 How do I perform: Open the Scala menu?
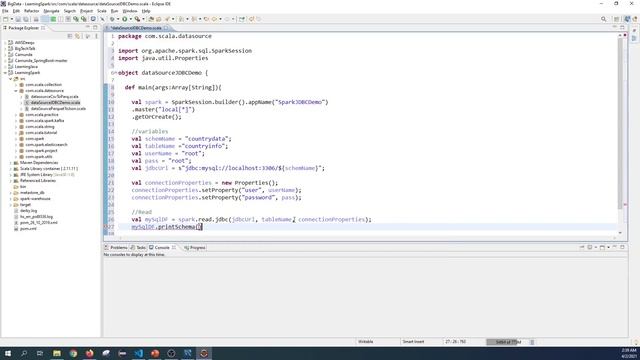point(102,11)
